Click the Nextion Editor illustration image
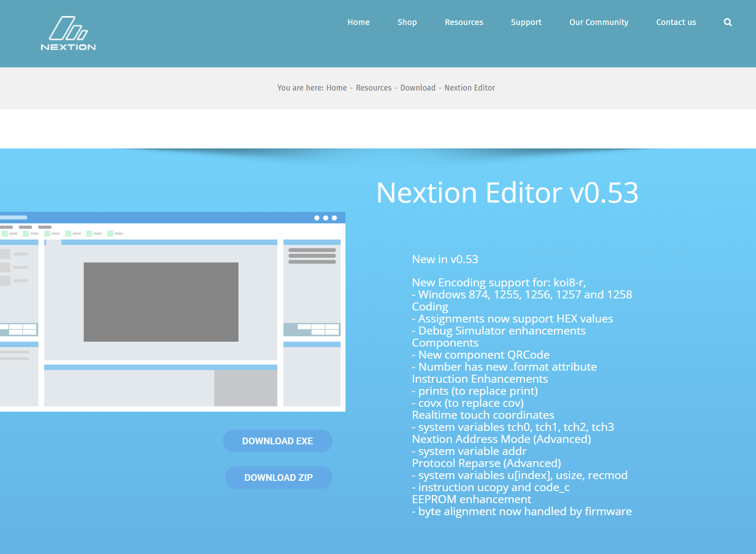This screenshot has width=756, height=554. [173, 311]
